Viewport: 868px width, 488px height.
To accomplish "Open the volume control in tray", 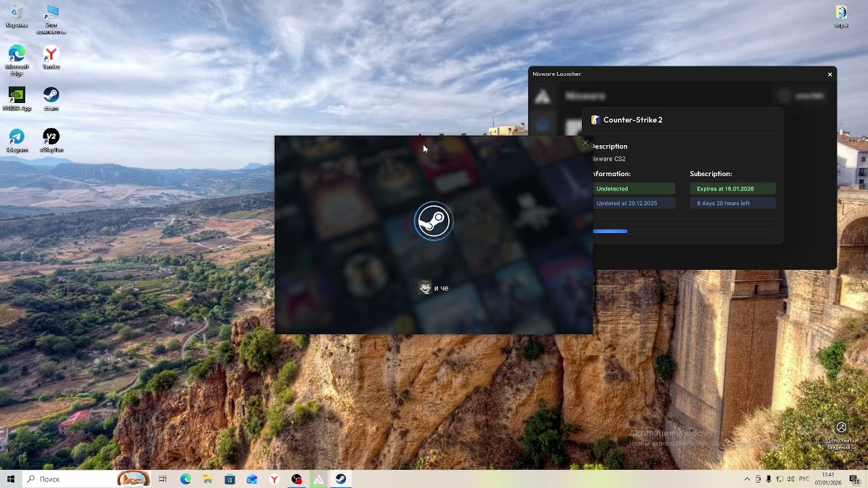I will (x=791, y=479).
